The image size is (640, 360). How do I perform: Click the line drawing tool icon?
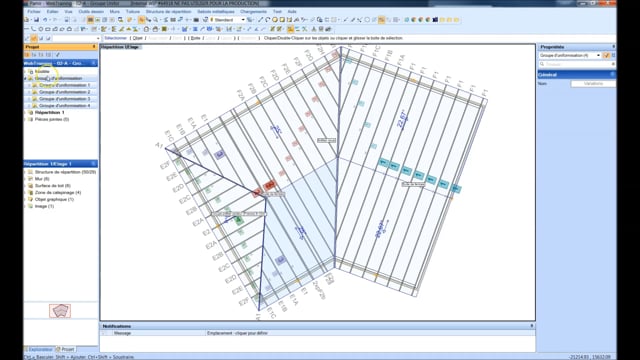260,20
